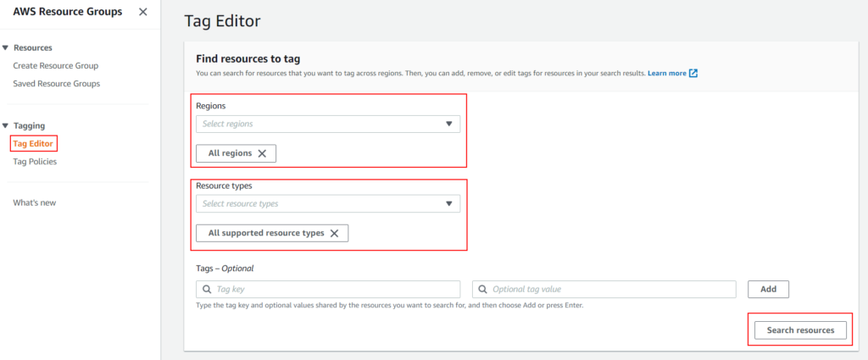Viewport: 868px width, 360px height.
Task: Collapse the Tagging section triangle
Action: pos(6,126)
